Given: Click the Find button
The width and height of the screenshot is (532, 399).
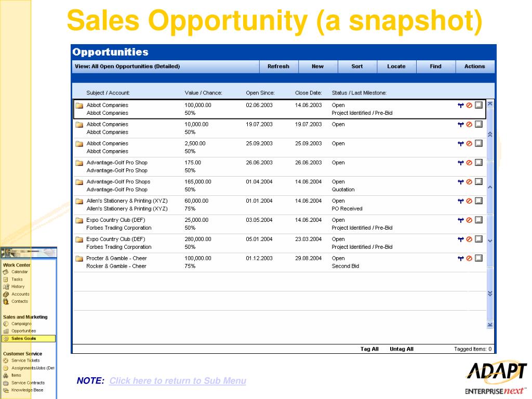Looking at the screenshot, I should click(x=436, y=66).
